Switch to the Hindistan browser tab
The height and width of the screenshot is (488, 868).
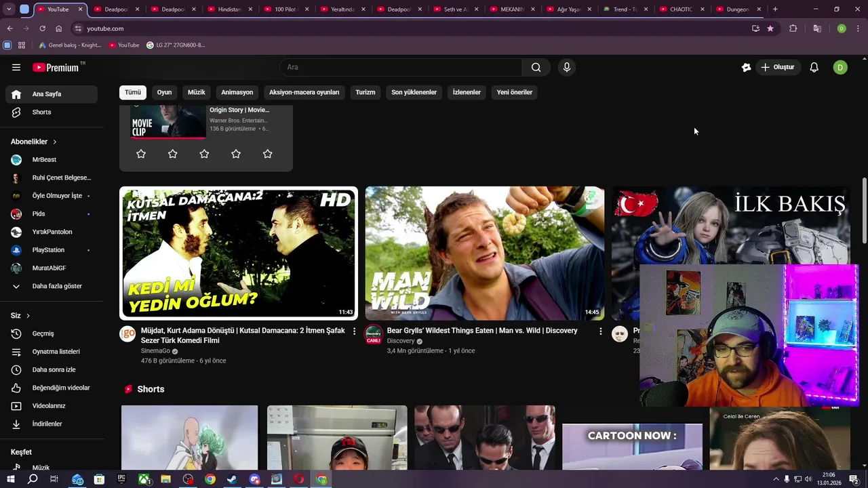(230, 9)
